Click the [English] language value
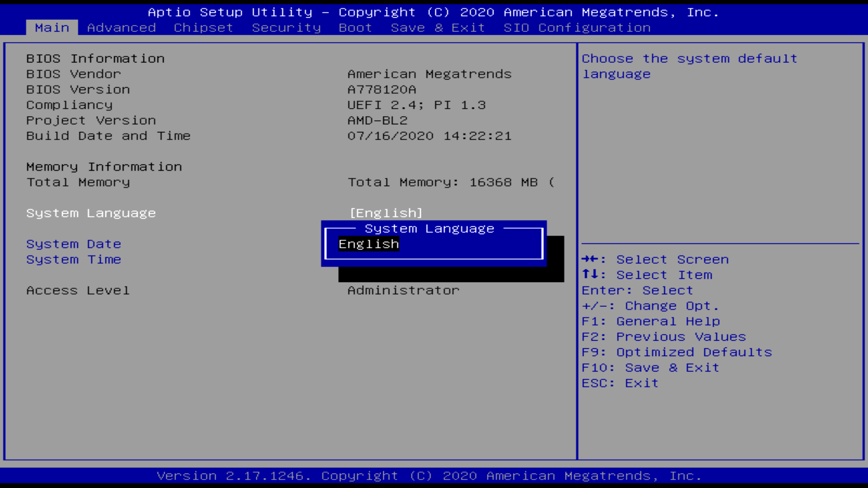This screenshot has width=868, height=488. (386, 213)
